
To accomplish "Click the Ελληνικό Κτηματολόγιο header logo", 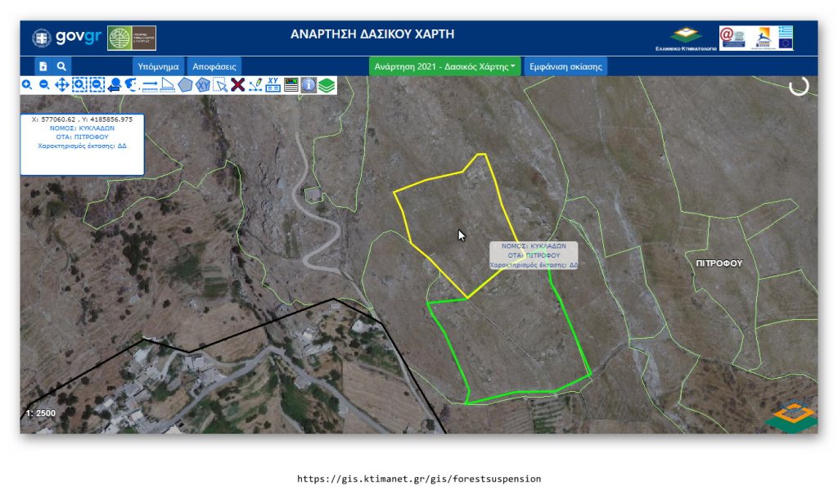I will pyautogui.click(x=686, y=38).
